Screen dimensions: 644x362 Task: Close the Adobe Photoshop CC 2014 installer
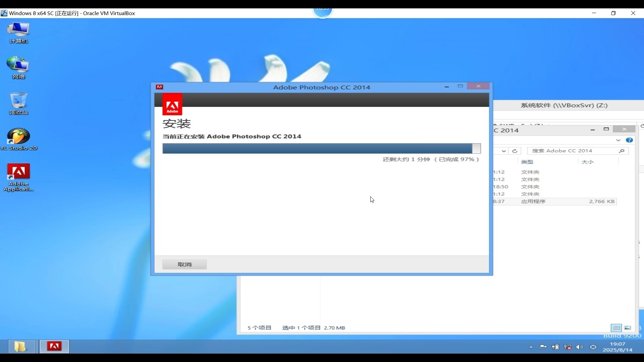tap(478, 86)
